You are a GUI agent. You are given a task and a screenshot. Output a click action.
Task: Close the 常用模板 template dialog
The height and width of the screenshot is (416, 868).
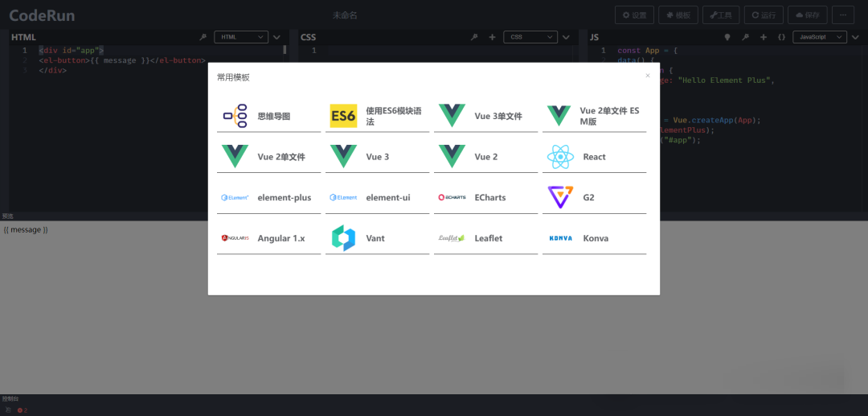pyautogui.click(x=648, y=76)
